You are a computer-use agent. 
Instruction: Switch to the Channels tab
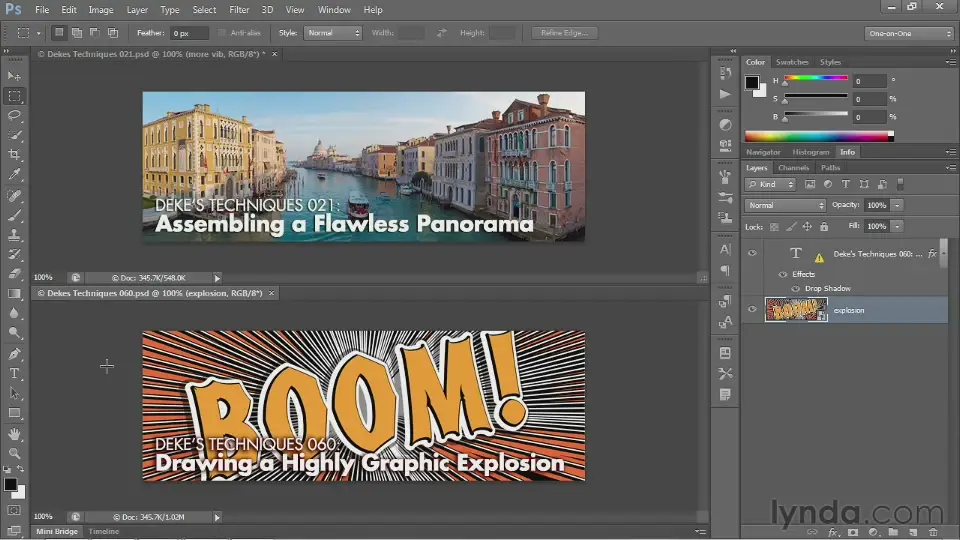[793, 168]
